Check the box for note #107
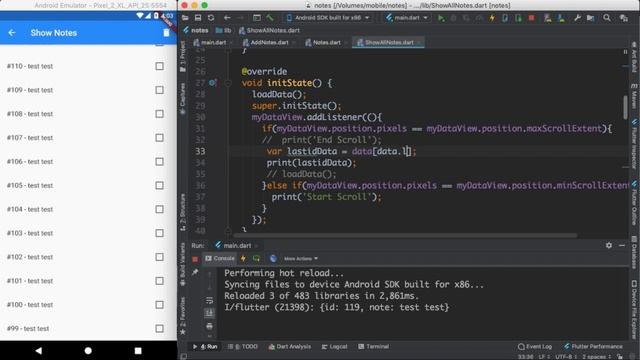 pyautogui.click(x=160, y=138)
